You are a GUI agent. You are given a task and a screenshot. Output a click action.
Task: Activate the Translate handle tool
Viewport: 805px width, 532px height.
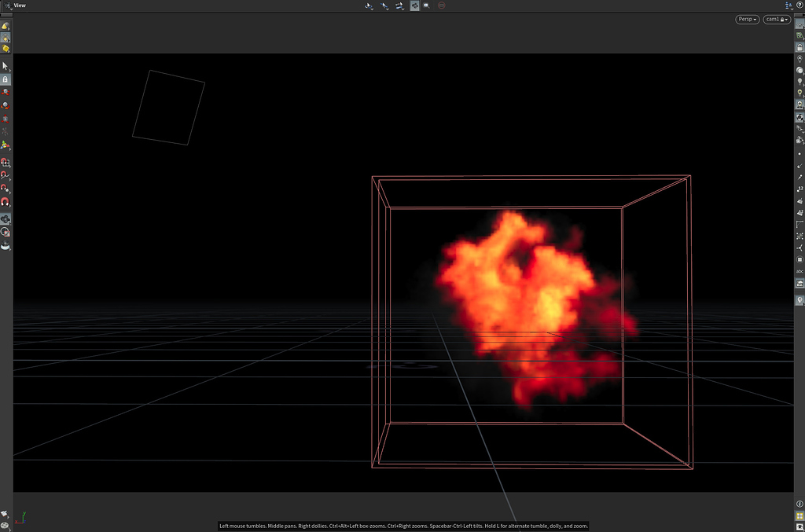(x=5, y=93)
